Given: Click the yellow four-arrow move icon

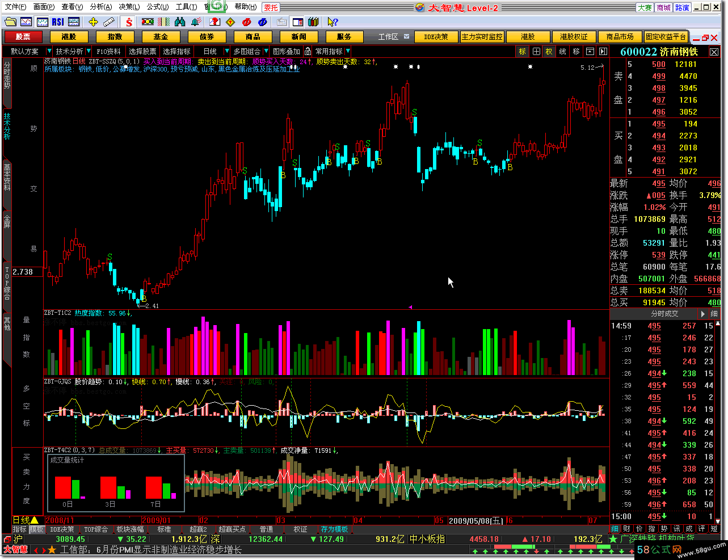Looking at the screenshot, I should [93, 22].
